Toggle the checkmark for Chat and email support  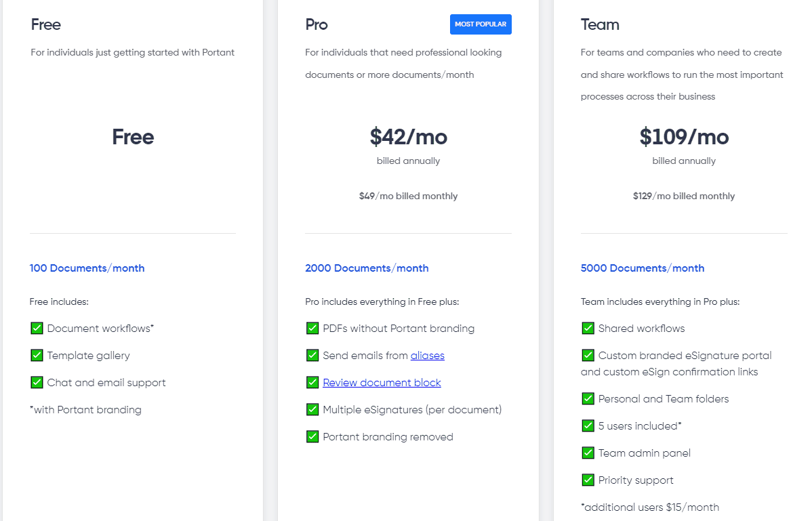pos(37,382)
